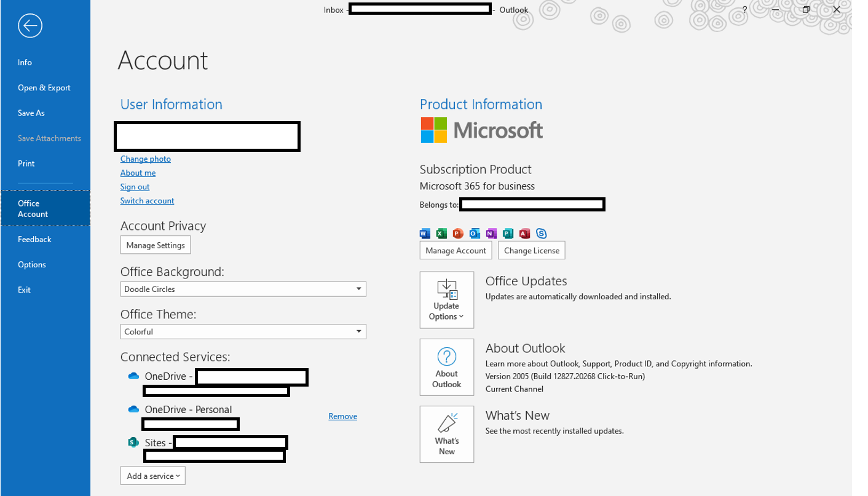Click the 'Office Updates' heading
Screen dimensions: 868x496
coord(526,281)
